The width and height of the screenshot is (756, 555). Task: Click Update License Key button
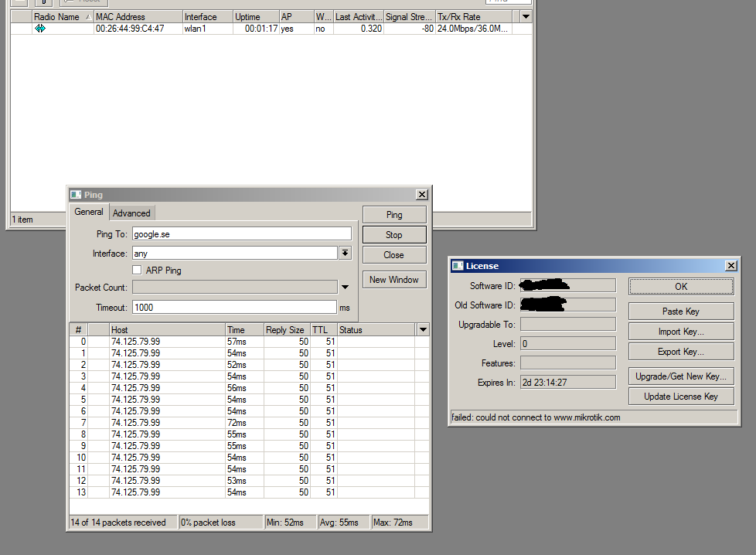point(681,397)
